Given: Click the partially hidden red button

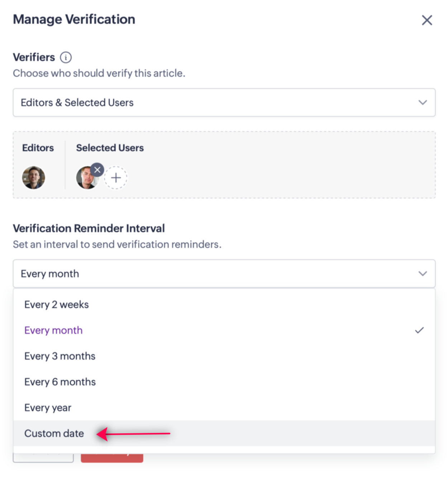Looking at the screenshot, I should click(112, 458).
